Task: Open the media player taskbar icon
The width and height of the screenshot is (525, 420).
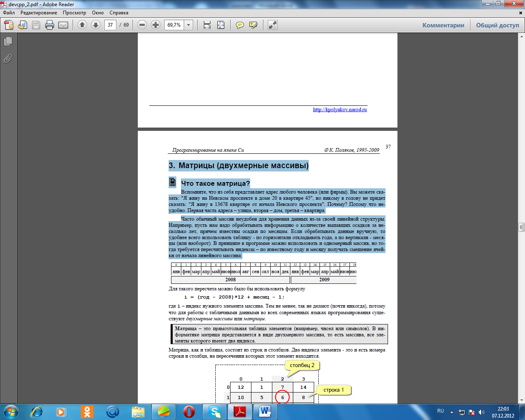Action: [61, 411]
